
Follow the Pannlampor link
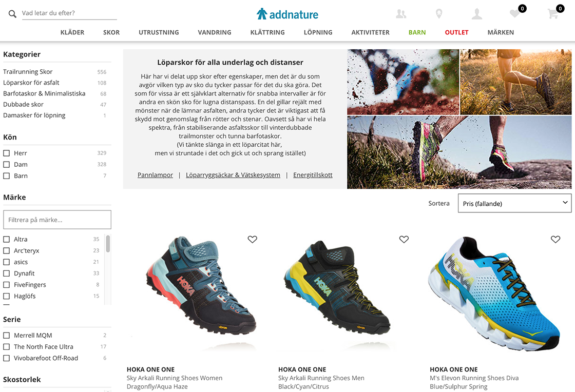[x=155, y=175]
